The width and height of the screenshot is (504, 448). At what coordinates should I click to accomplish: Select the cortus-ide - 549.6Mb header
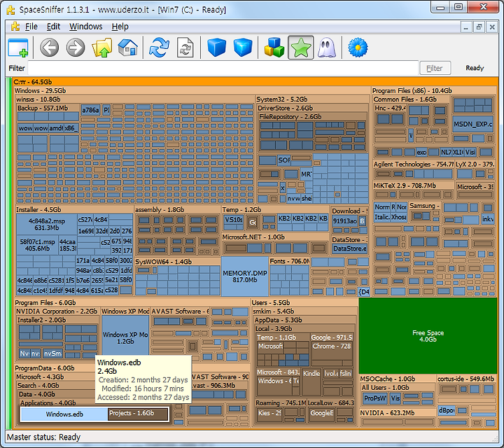tap(467, 379)
